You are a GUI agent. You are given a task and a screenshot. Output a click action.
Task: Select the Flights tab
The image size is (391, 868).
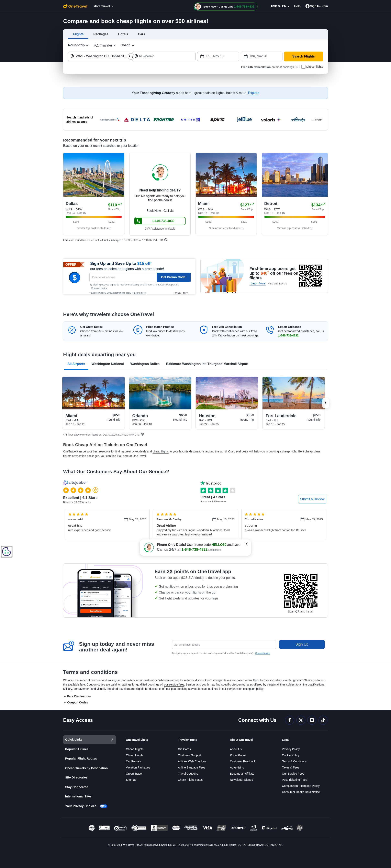pos(78,34)
